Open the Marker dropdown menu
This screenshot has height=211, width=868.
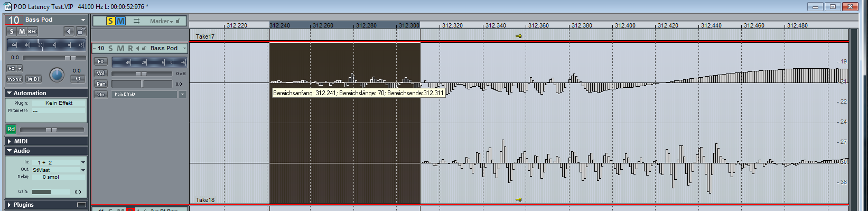point(161,21)
